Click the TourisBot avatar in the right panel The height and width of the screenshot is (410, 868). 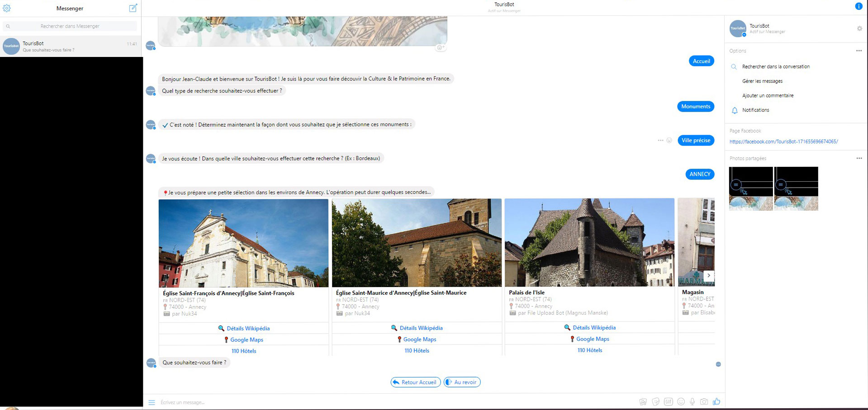(x=738, y=28)
